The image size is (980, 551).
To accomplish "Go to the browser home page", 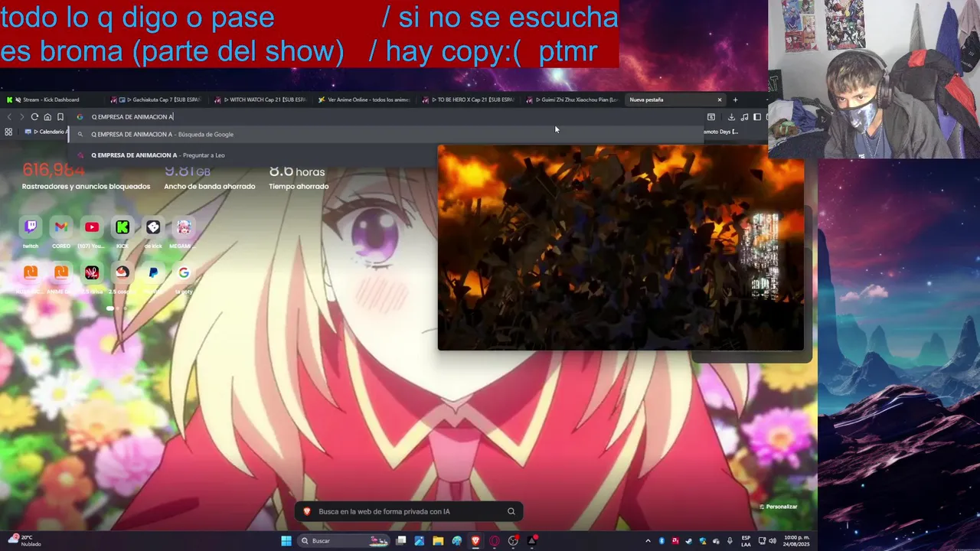I will coord(47,117).
